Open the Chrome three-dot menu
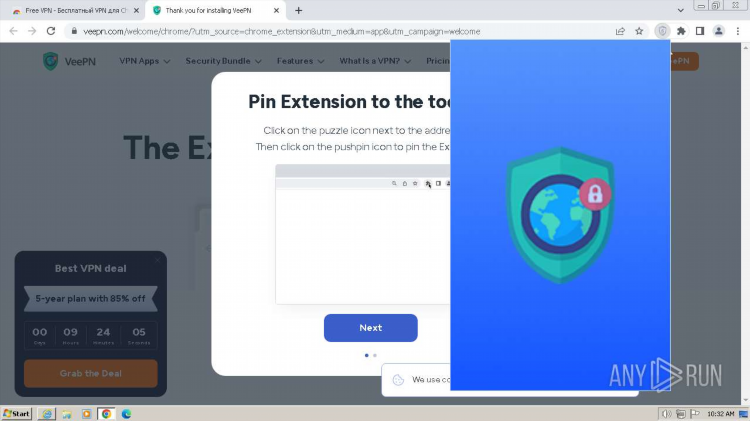 (x=738, y=31)
